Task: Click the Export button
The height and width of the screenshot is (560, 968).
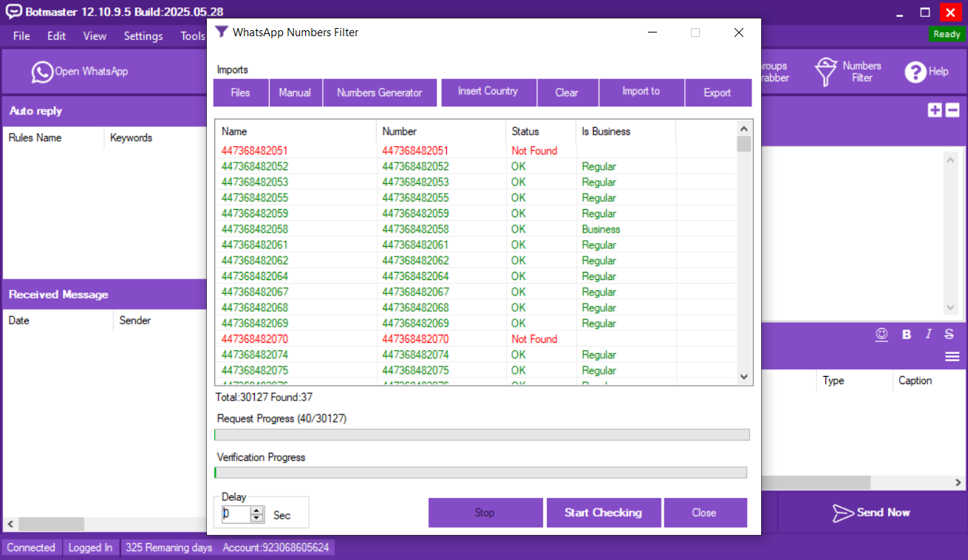Action: [717, 92]
